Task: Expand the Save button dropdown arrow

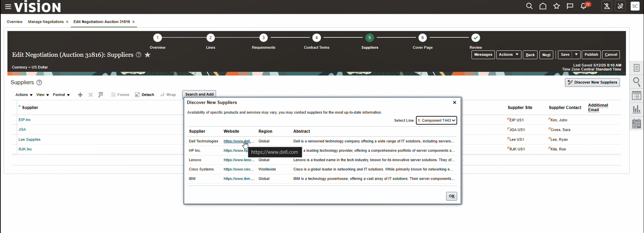Action: [576, 55]
